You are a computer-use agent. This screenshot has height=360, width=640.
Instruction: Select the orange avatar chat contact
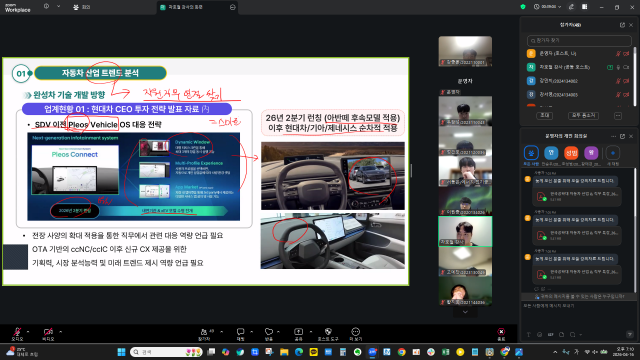571,153
